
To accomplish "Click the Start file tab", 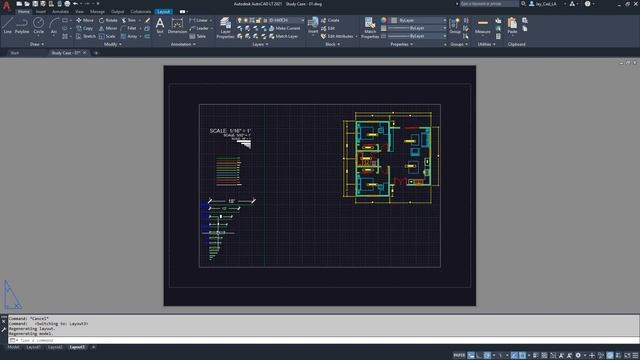I will 15,53.
